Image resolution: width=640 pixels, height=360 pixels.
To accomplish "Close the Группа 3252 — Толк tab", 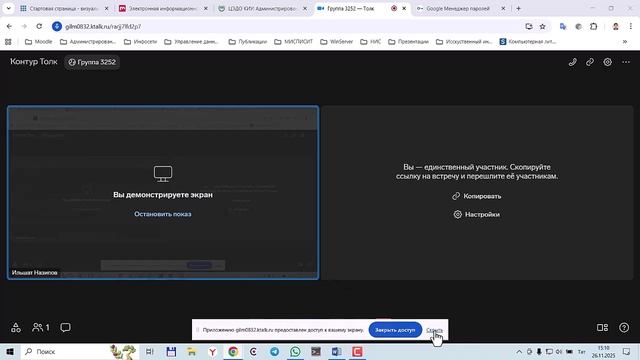I will pyautogui.click(x=404, y=8).
